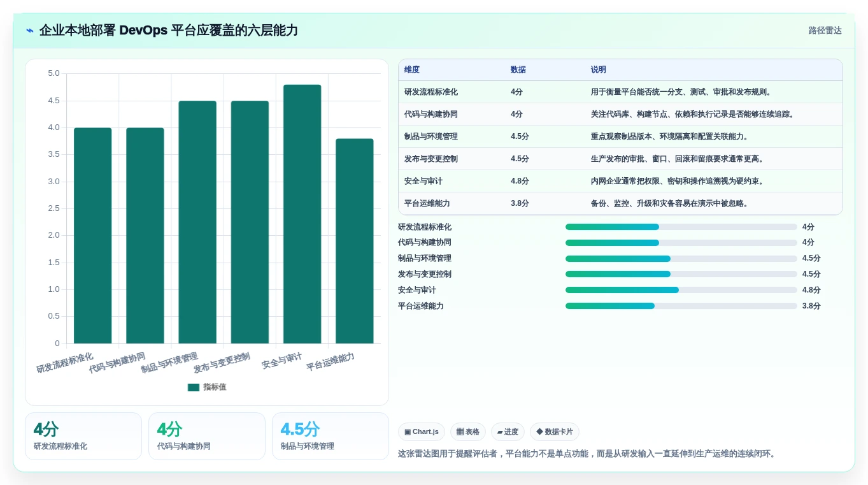Viewport: 868px width, 485px height.
Task: Click the 3.8分 cell in table
Action: pyautogui.click(x=520, y=204)
